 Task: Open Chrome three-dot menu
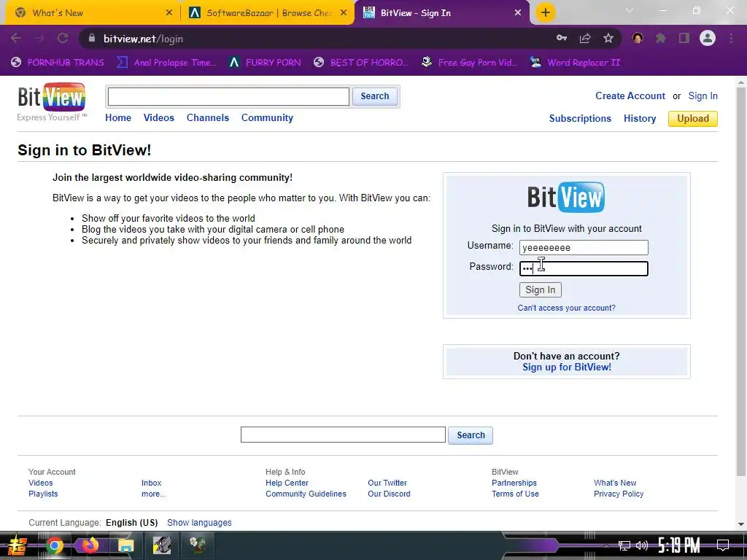pyautogui.click(x=731, y=38)
